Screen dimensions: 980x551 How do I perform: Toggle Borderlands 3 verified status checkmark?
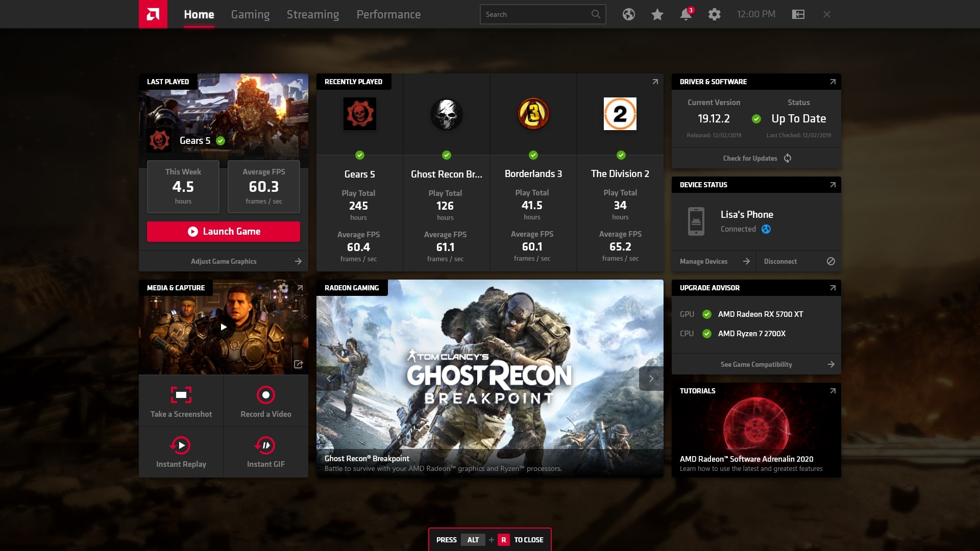532,156
